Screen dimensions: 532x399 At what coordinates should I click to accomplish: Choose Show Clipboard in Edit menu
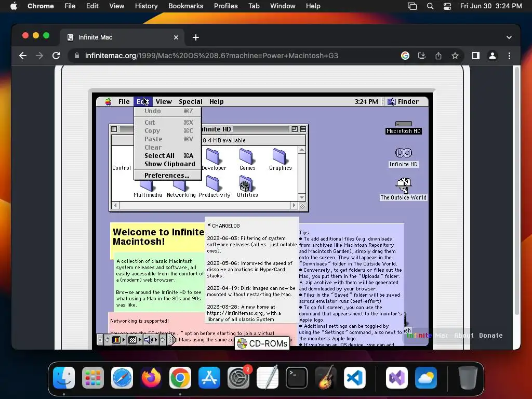[x=168, y=164]
